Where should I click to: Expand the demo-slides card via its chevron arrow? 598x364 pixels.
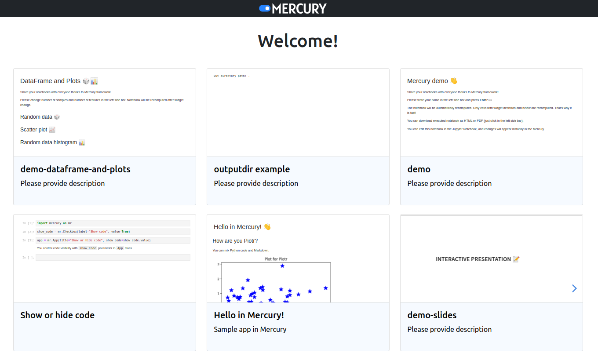tap(574, 288)
